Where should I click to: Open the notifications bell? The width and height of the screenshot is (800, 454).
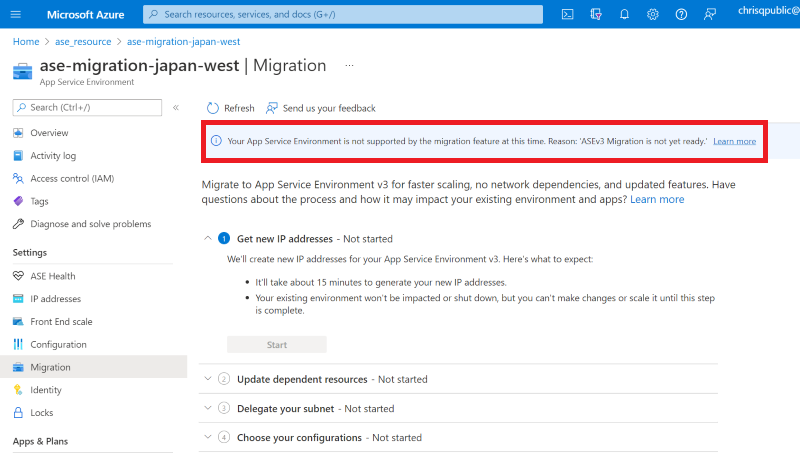pos(624,14)
